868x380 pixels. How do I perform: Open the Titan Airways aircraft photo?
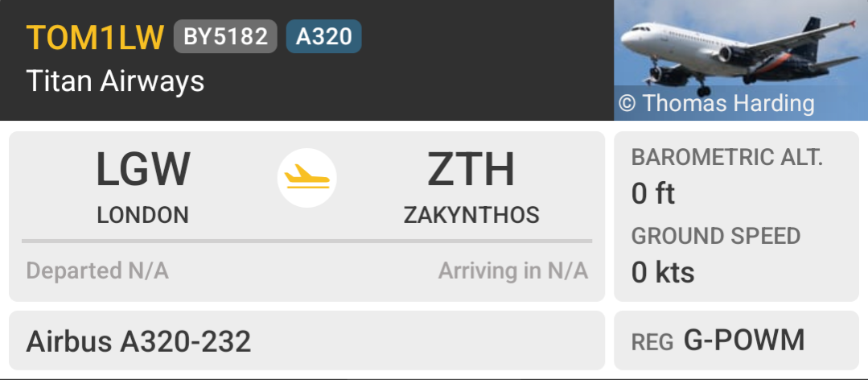741,60
